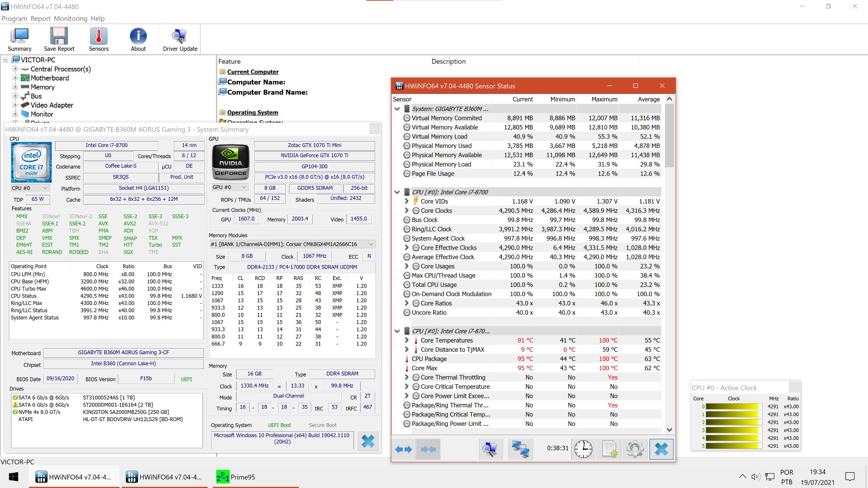Click the Average column header
Image resolution: width=868 pixels, height=488 pixels.
point(640,99)
